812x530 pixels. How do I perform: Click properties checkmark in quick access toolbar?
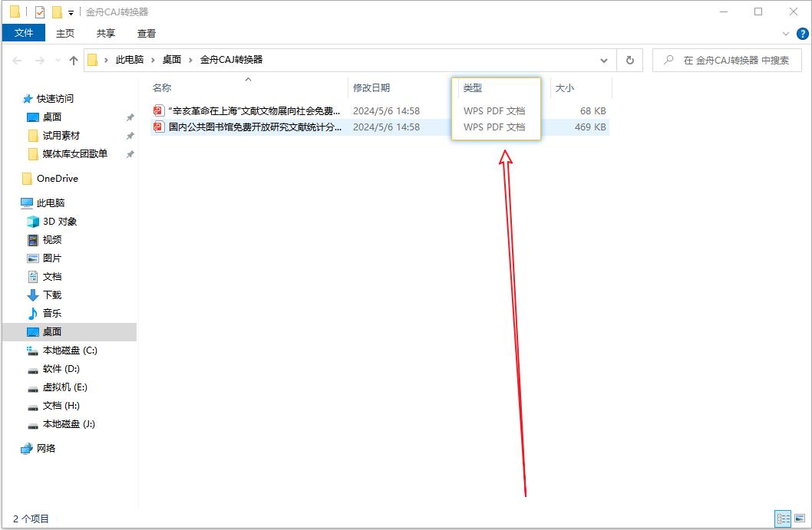(40, 12)
